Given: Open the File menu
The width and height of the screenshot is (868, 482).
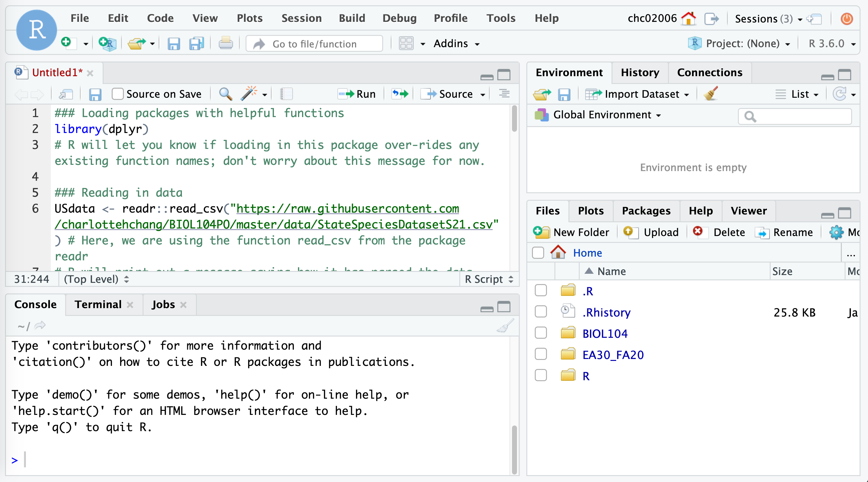Looking at the screenshot, I should click(80, 18).
